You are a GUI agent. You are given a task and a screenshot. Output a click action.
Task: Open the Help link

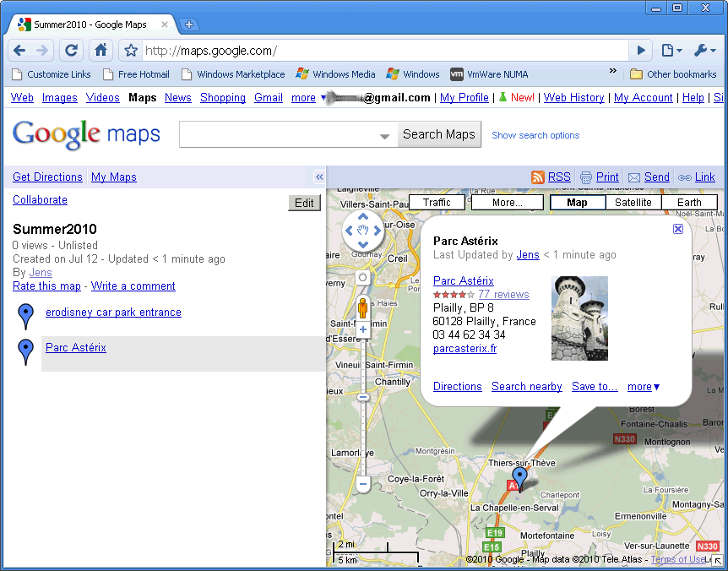tap(693, 97)
